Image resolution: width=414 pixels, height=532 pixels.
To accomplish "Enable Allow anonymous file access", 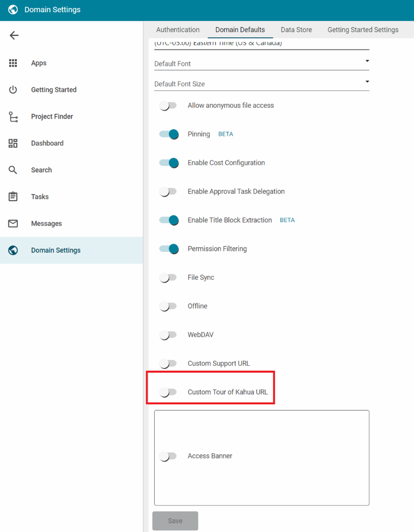I will coord(168,105).
